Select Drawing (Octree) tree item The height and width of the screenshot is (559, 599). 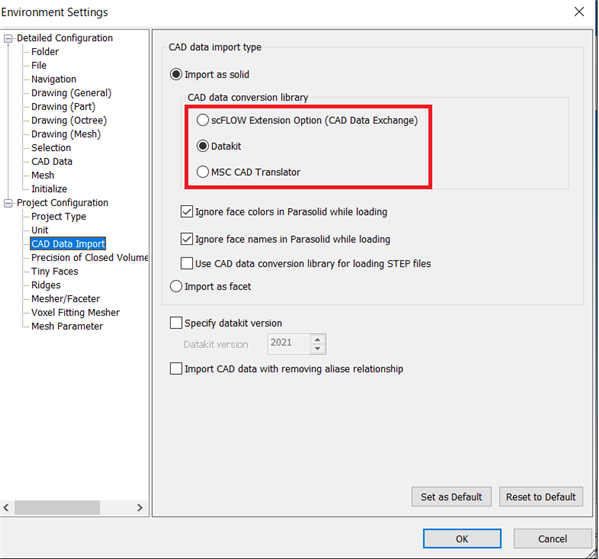tap(69, 120)
